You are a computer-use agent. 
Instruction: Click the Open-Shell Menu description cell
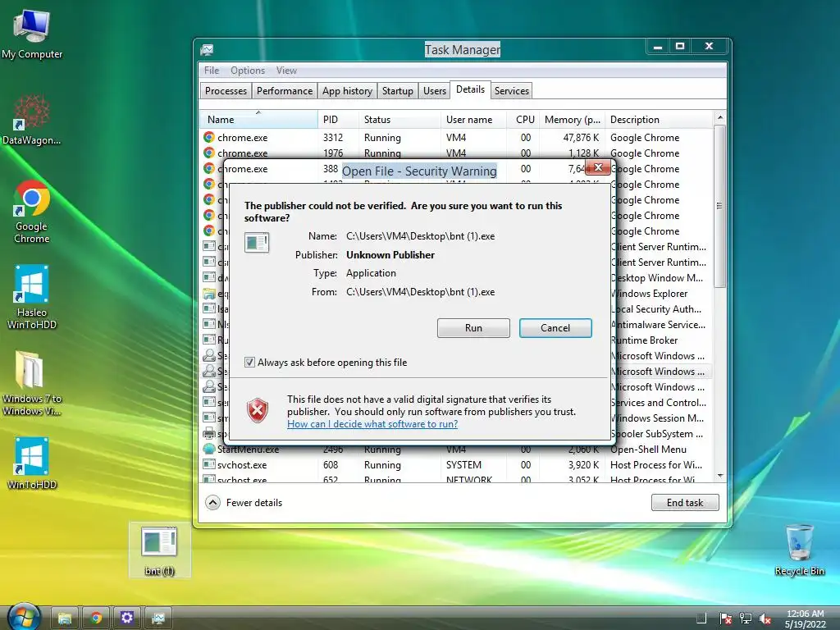[x=648, y=450]
